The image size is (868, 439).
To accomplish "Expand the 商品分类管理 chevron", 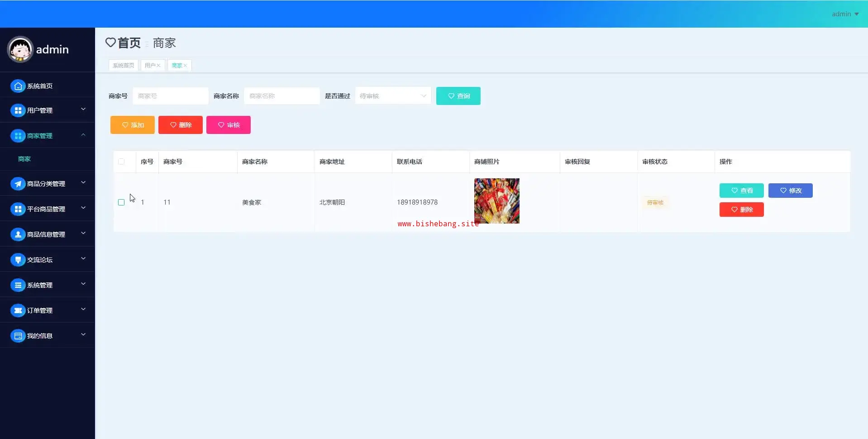I will point(83,182).
